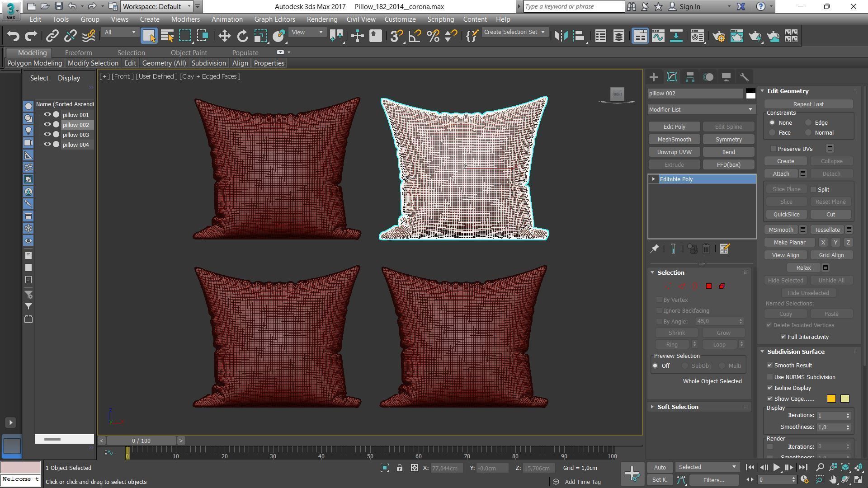The width and height of the screenshot is (868, 488).
Task: Open the Graph Editors menu
Action: coord(274,19)
